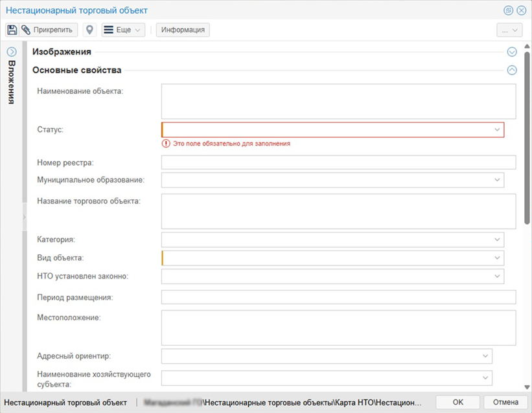Open the Категория dropdown
This screenshot has width=532, height=413.
tap(497, 240)
